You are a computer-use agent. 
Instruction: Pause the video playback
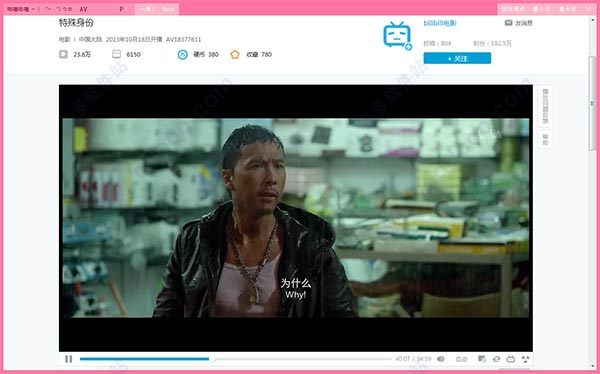[68, 359]
